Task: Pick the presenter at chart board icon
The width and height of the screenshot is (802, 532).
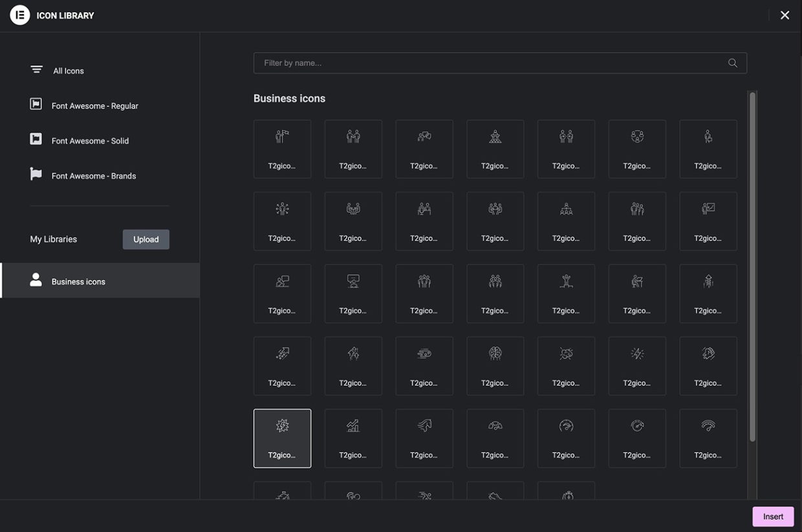Action: click(708, 221)
